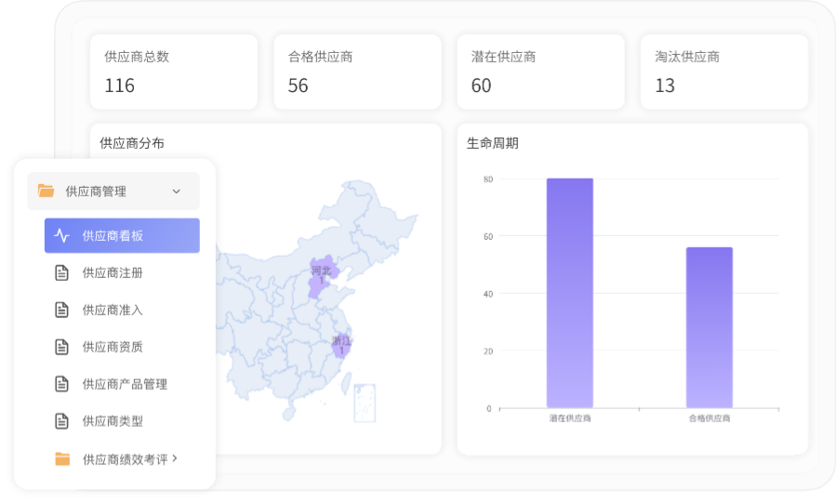Viewport: 837px width, 504px height.
Task: Click the 潜在供应商 bar in chart
Action: click(x=569, y=293)
